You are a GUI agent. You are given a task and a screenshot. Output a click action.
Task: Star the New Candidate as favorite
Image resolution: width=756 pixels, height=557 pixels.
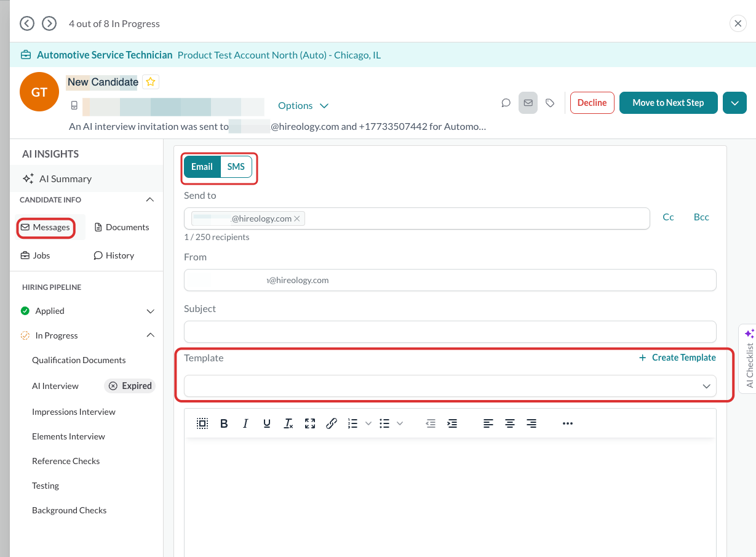tap(151, 82)
